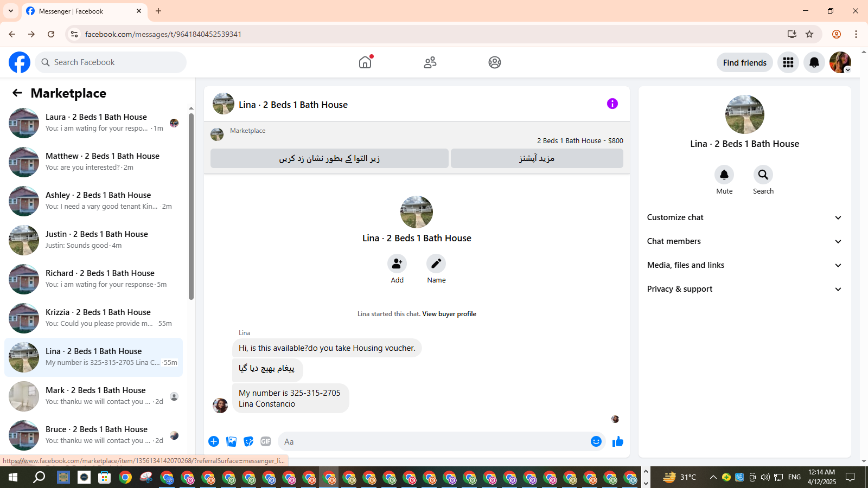Open chat with Matthew

(x=93, y=162)
